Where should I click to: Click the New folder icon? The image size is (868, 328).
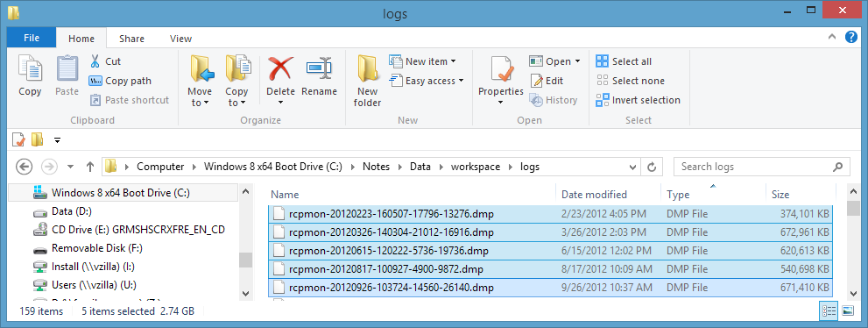coord(368,69)
